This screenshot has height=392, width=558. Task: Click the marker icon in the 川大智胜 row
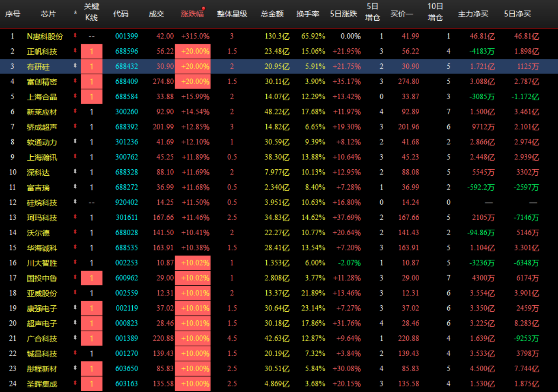click(x=75, y=262)
